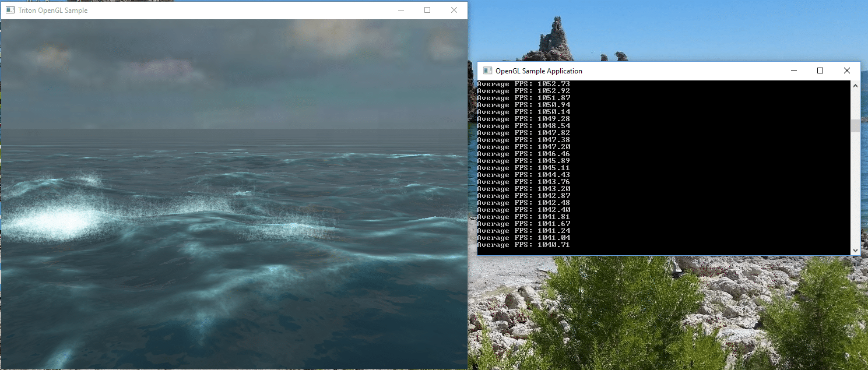This screenshot has height=370, width=868.
Task: Minimize the OpenGL Sample Application console
Action: (793, 71)
